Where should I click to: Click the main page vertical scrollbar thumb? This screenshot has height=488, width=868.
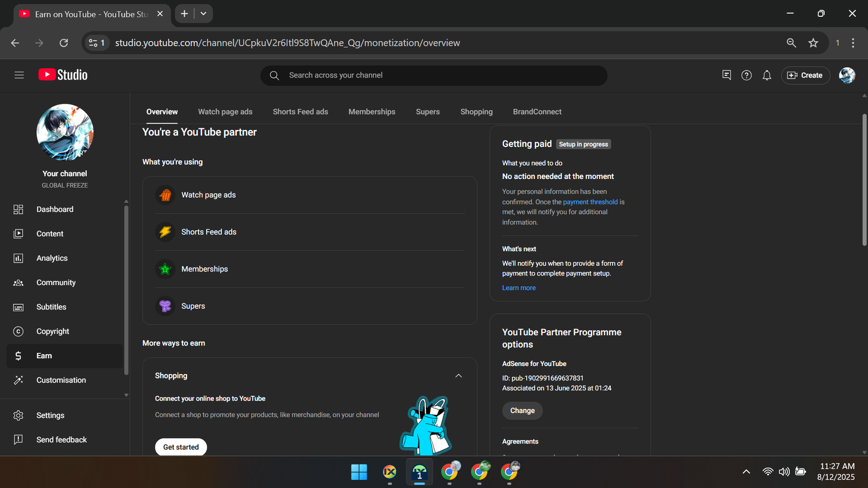(864, 180)
